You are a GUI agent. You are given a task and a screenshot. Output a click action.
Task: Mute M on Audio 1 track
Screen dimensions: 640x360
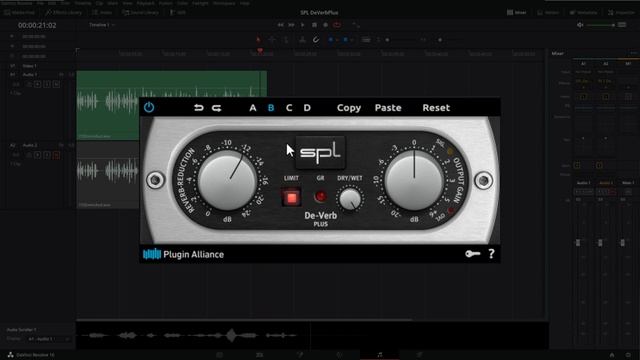[56, 84]
